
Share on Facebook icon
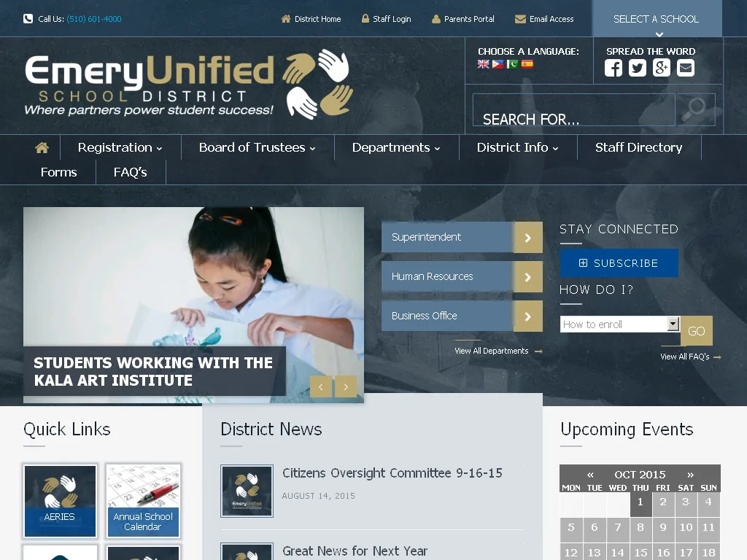click(x=614, y=68)
